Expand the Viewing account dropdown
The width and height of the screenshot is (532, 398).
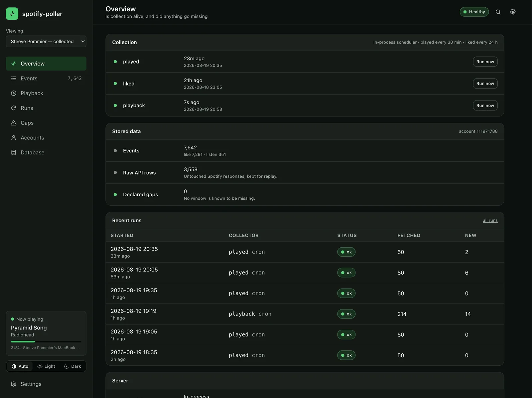point(46,42)
